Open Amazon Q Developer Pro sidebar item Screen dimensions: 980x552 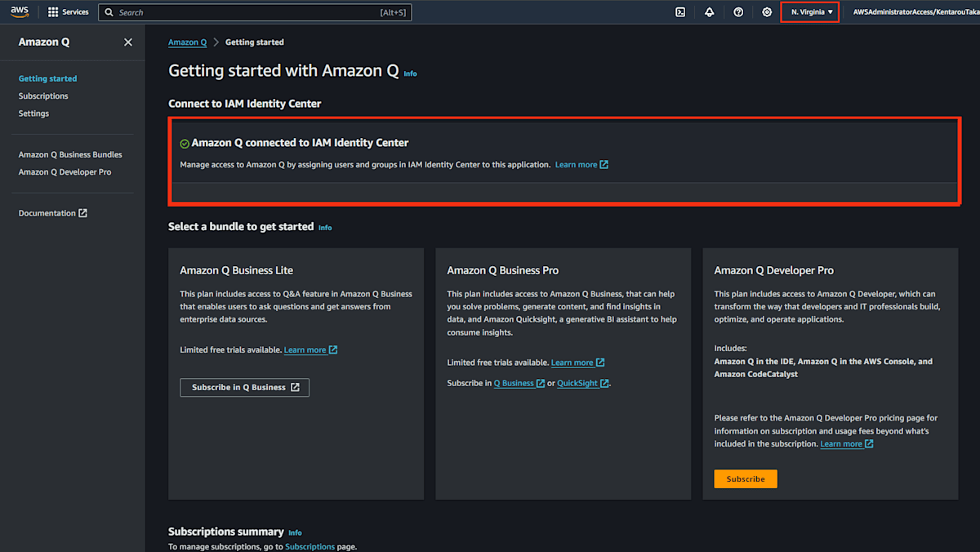pos(65,172)
